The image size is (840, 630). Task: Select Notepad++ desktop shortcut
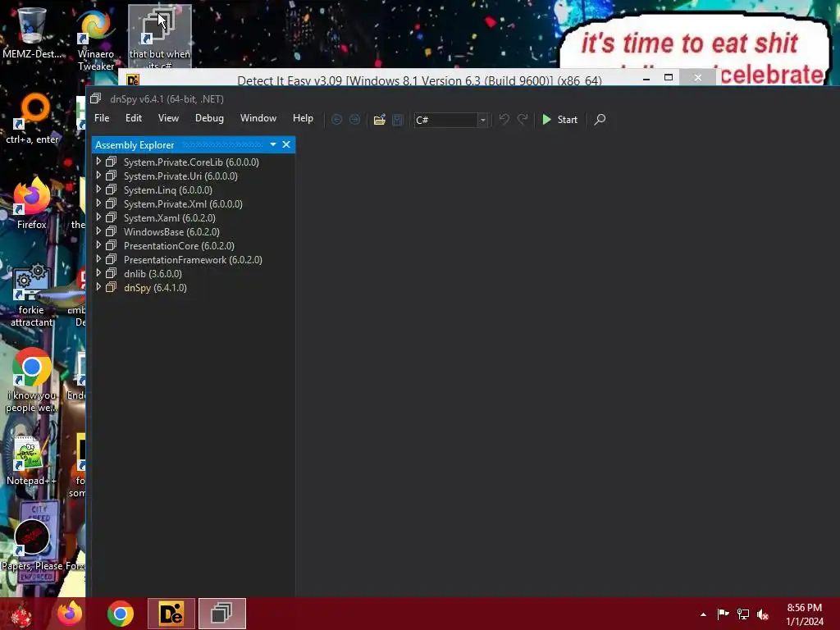coord(31,461)
